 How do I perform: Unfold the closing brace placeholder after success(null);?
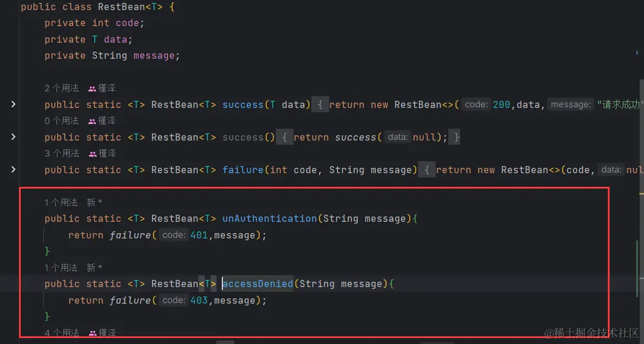(x=454, y=137)
